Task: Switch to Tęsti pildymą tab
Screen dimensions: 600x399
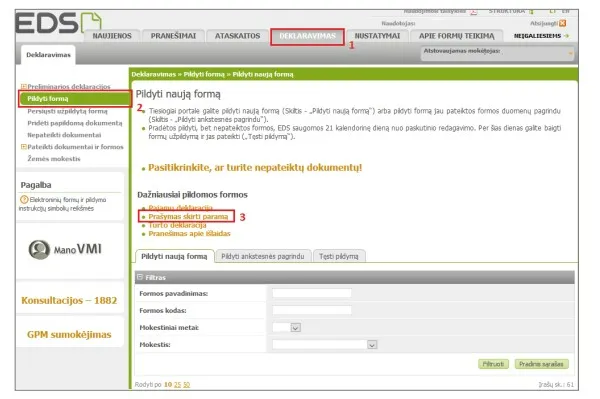Action: [339, 256]
